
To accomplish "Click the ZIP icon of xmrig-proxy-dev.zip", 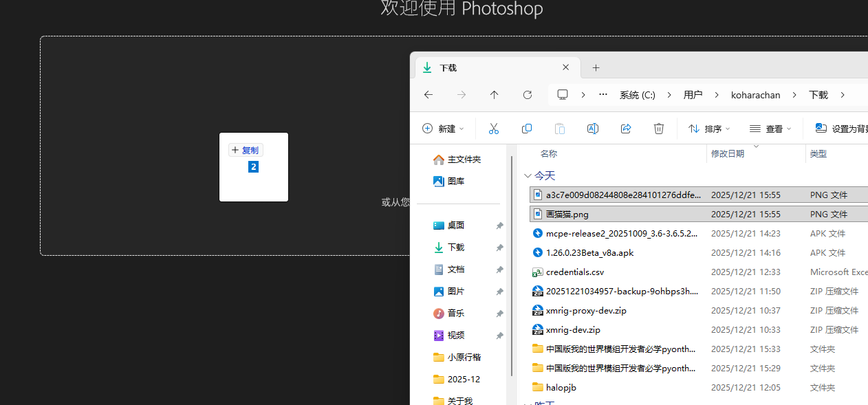I will [x=538, y=310].
